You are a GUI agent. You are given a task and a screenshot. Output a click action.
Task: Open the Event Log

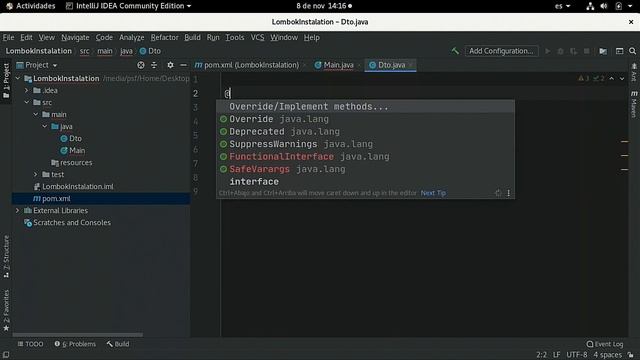[x=605, y=344]
